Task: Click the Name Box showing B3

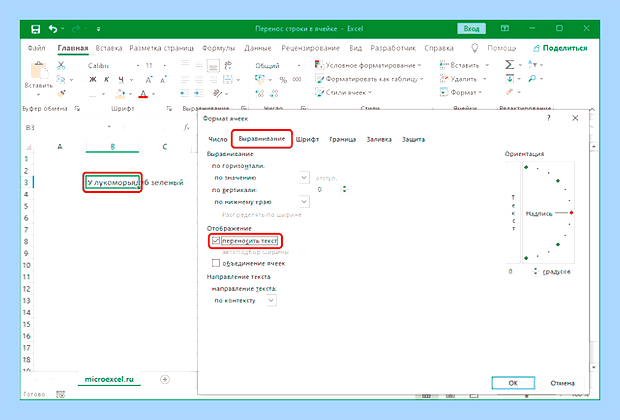Action: 64,127
